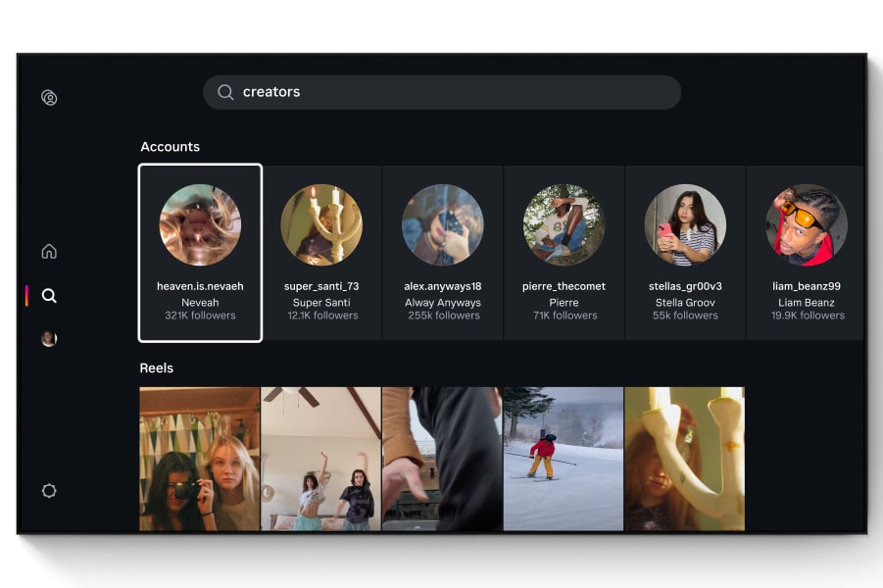
Task: Open Settings gear in the sidebar
Action: tap(49, 491)
